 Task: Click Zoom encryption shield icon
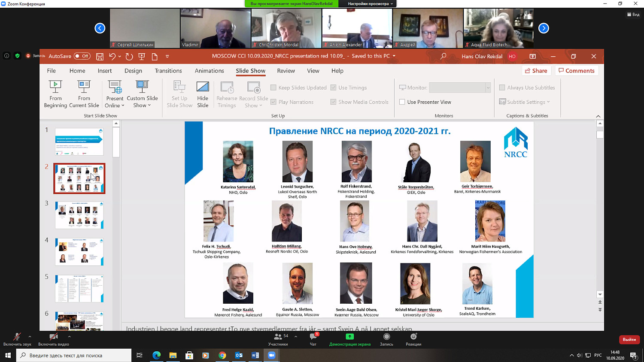[x=18, y=56]
